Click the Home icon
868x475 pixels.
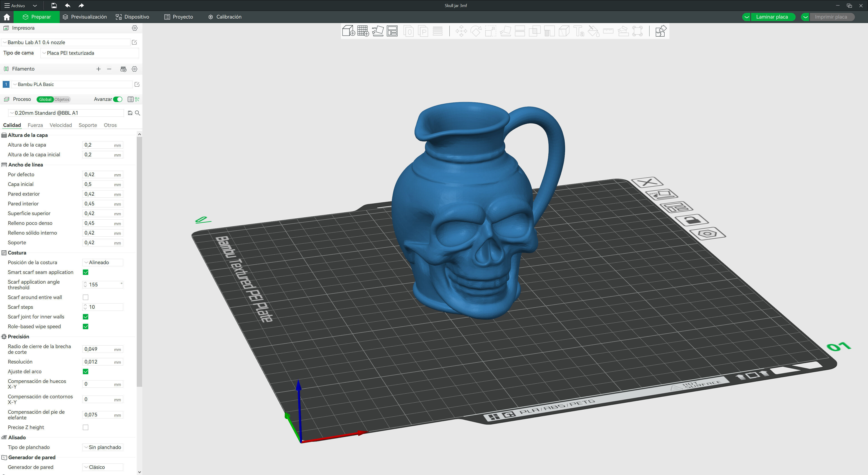(x=7, y=17)
